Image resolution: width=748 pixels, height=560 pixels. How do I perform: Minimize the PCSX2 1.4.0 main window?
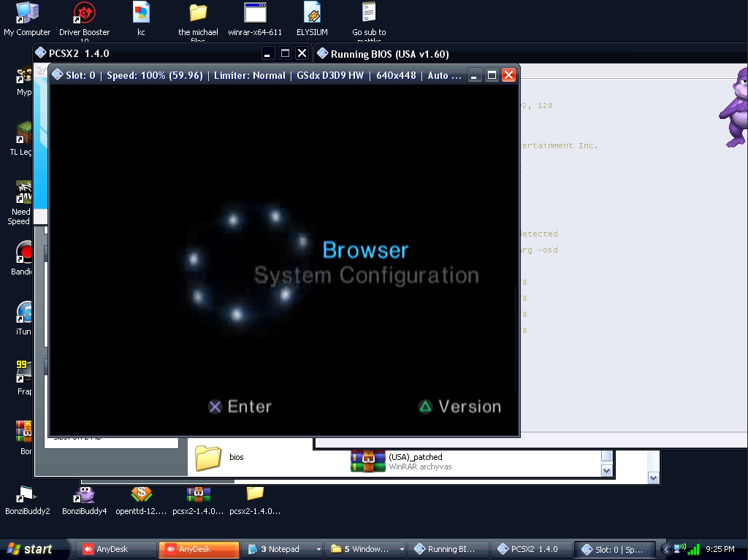[x=267, y=53]
